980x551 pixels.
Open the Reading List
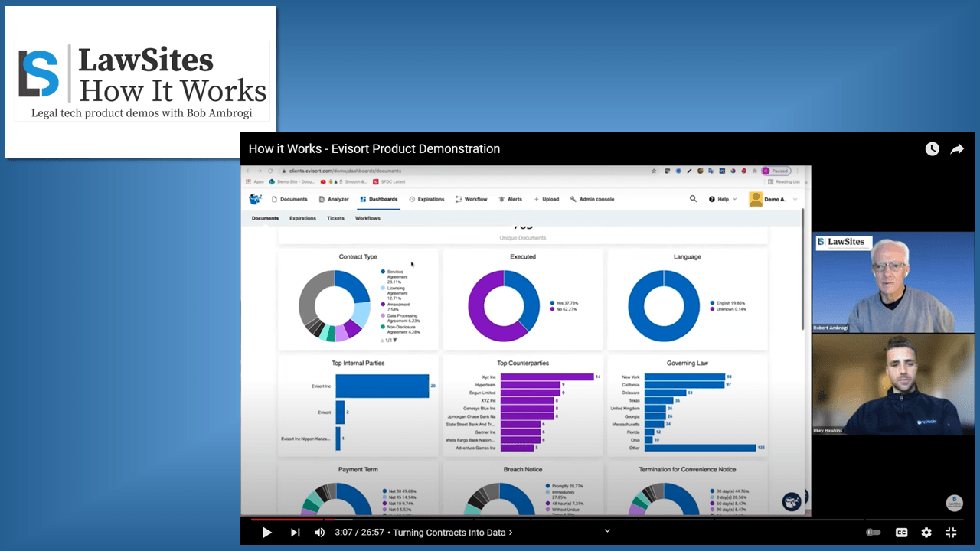pos(785,182)
